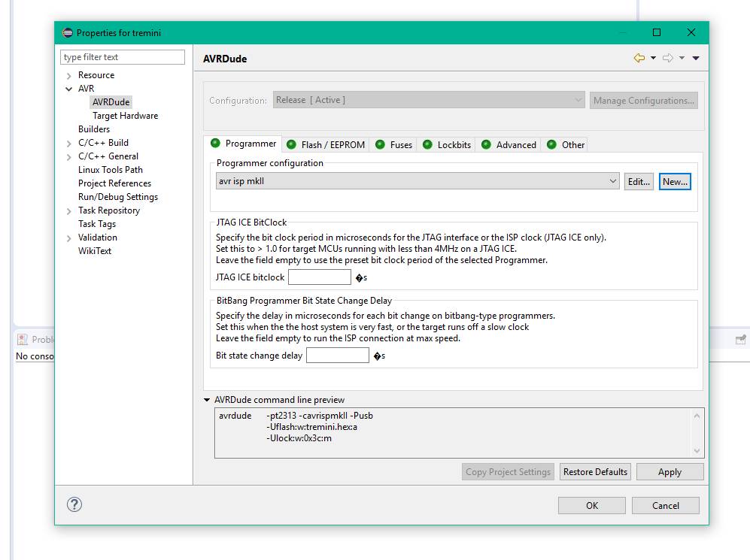Confirm with the OK button
This screenshot has height=560, width=750.
click(x=592, y=506)
